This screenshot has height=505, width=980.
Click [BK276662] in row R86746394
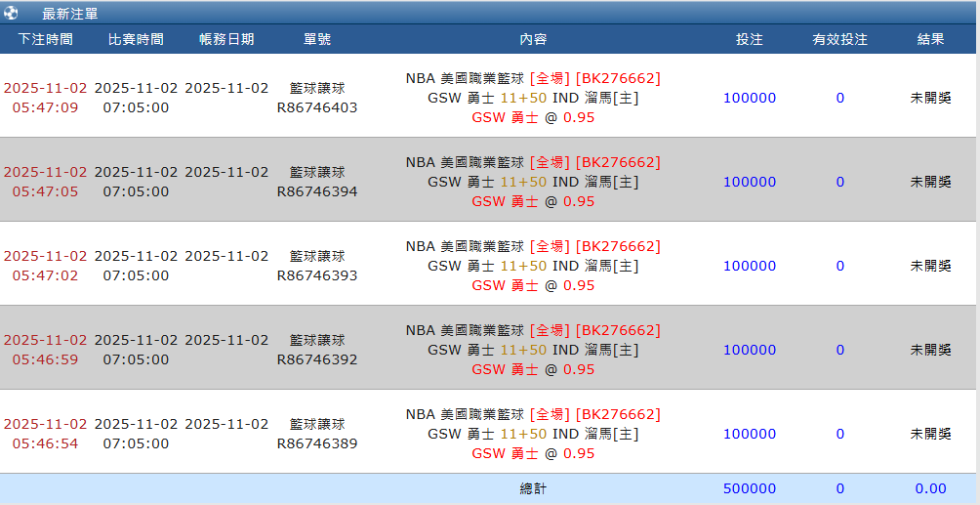pyautogui.click(x=618, y=163)
